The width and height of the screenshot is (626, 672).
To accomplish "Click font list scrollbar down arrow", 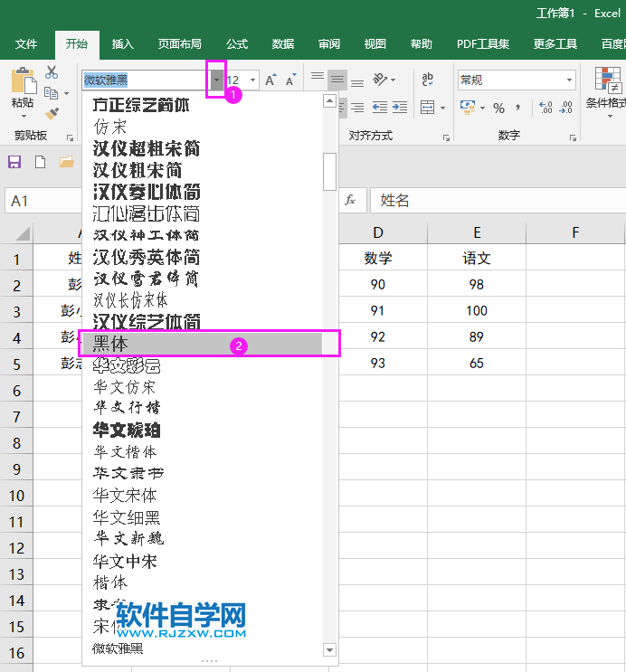I will (329, 649).
